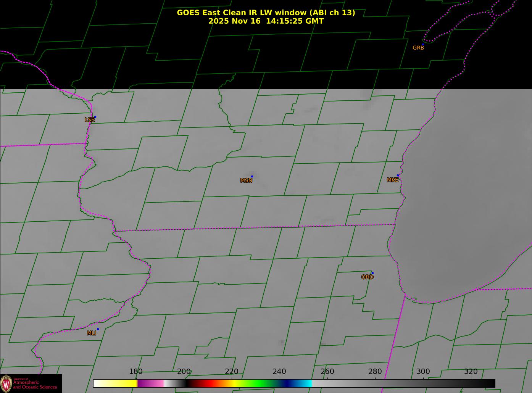Click the blue dot marker beside GRB
Screen dimensions: 532x393
click(423, 44)
